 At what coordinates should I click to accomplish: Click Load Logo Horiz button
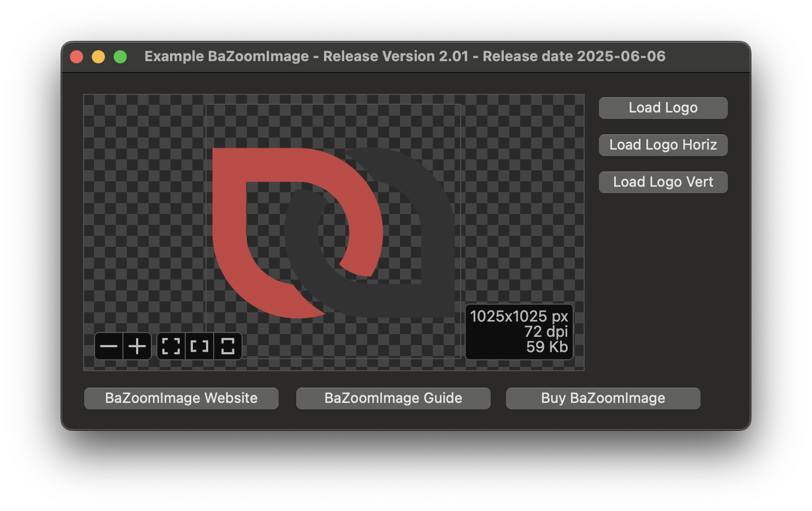[x=663, y=145]
